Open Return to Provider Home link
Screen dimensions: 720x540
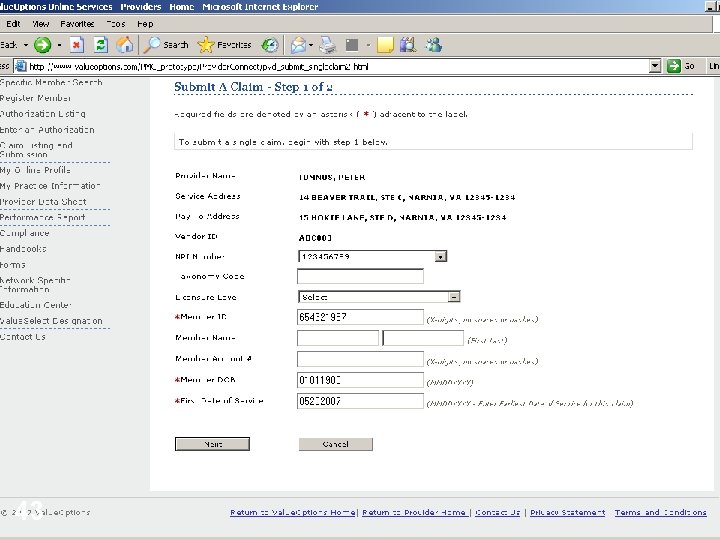click(414, 512)
